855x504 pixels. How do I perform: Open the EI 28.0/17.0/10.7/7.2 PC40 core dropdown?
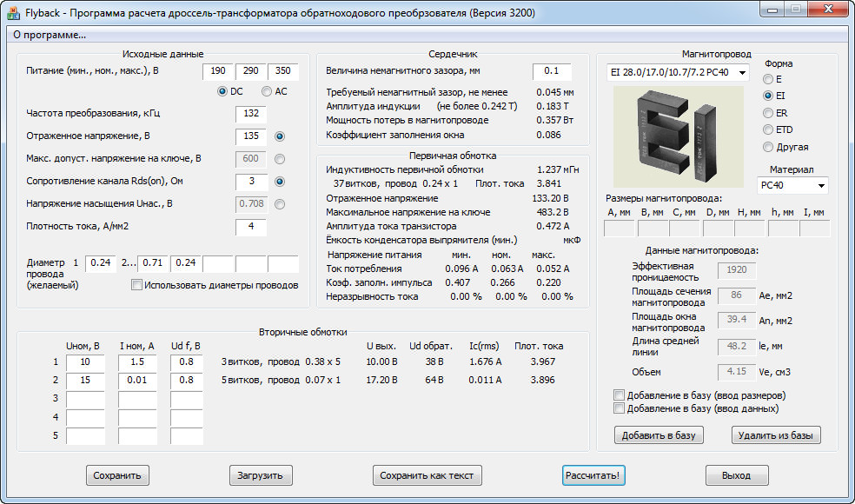[678, 72]
